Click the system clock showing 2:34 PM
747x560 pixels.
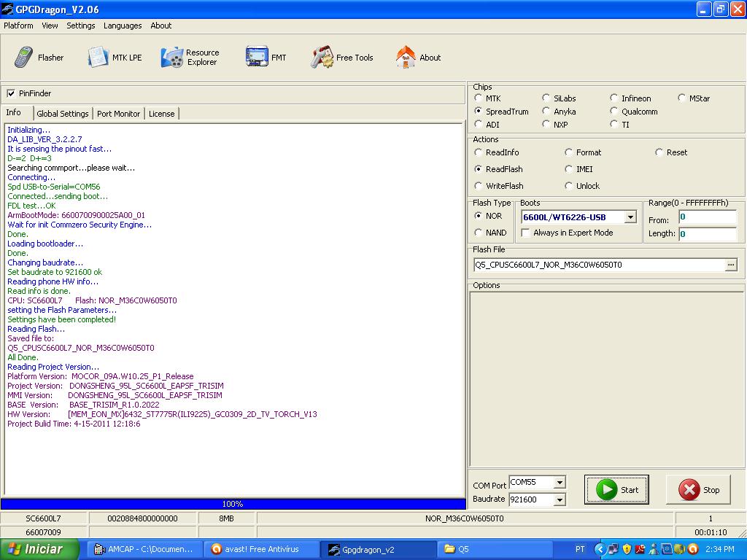point(720,549)
